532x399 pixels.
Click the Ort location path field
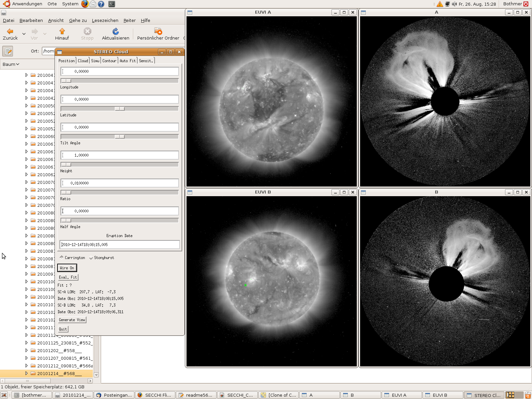[x=49, y=51]
